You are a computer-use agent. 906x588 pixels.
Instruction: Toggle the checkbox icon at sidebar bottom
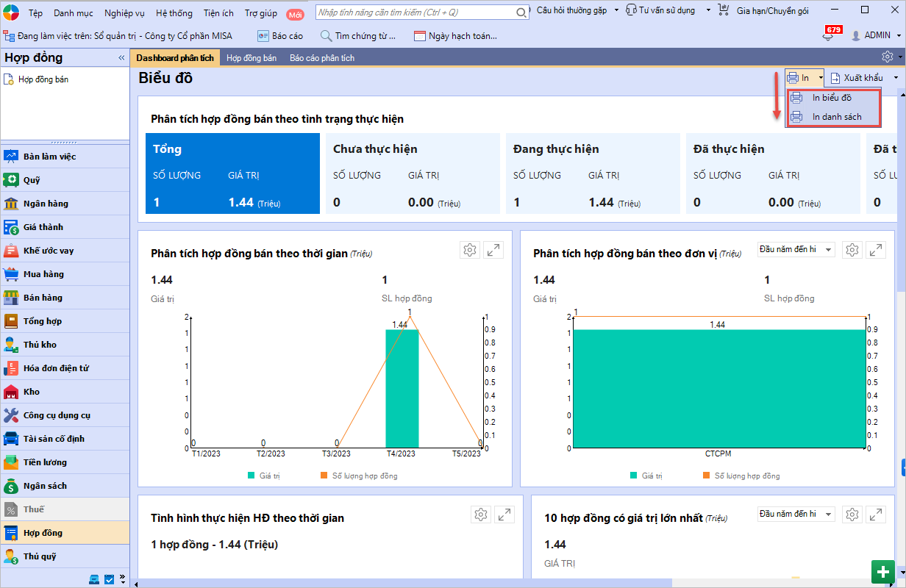point(110,579)
